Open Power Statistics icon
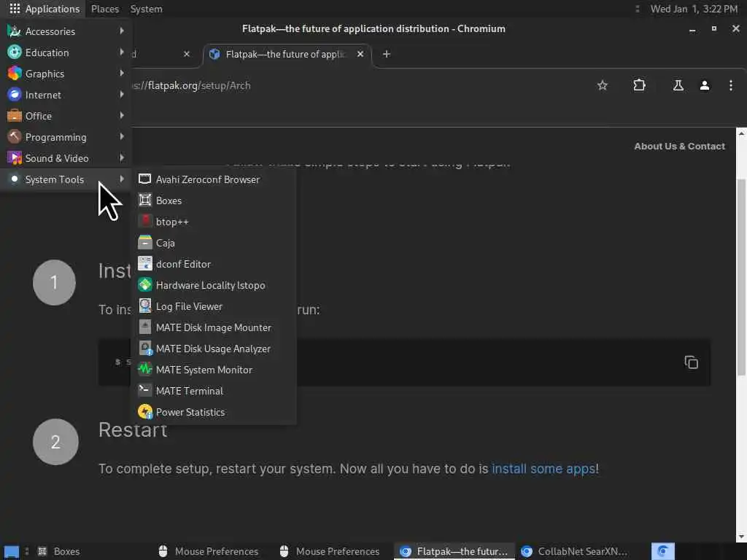This screenshot has width=747, height=560. 145,411
